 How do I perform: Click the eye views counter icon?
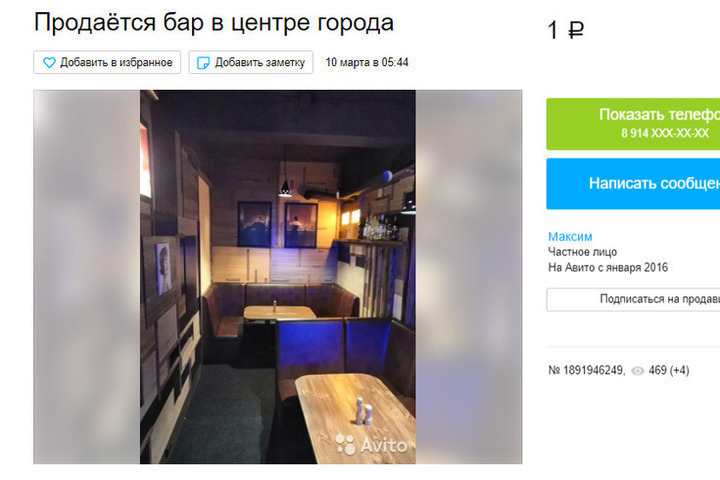coord(638,371)
